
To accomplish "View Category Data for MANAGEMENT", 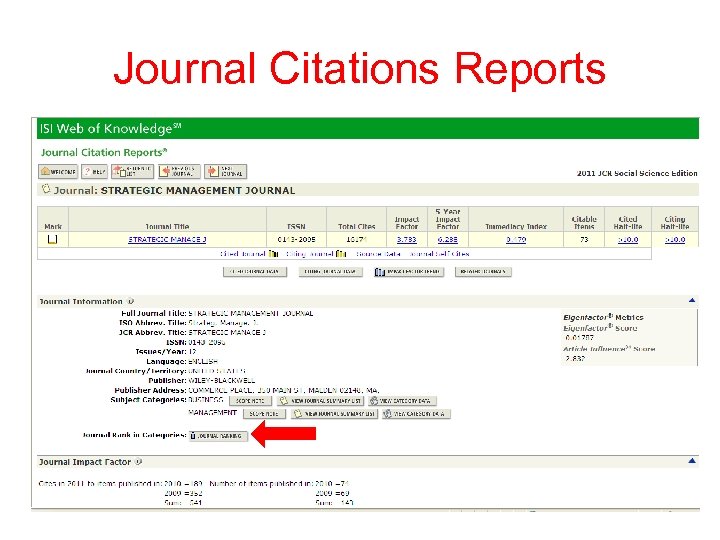I will (x=416, y=414).
